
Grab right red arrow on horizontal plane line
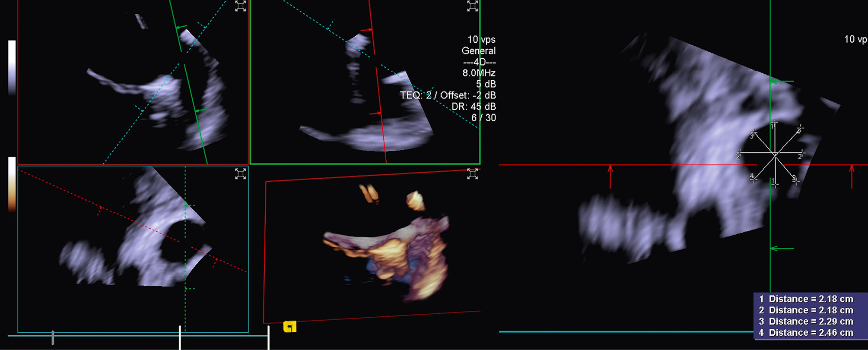852,176
